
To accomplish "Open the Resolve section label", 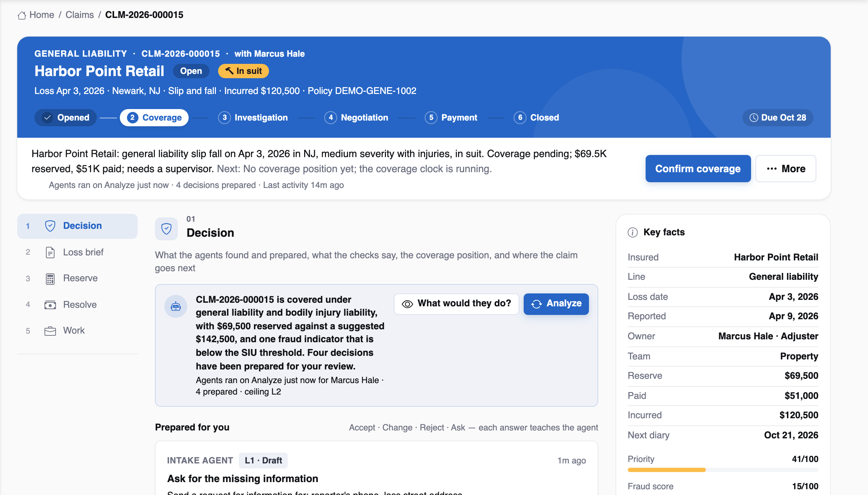I will pyautogui.click(x=80, y=305).
